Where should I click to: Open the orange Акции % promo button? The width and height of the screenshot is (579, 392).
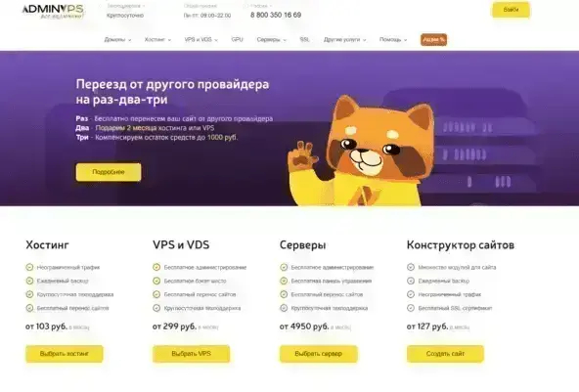(x=433, y=39)
